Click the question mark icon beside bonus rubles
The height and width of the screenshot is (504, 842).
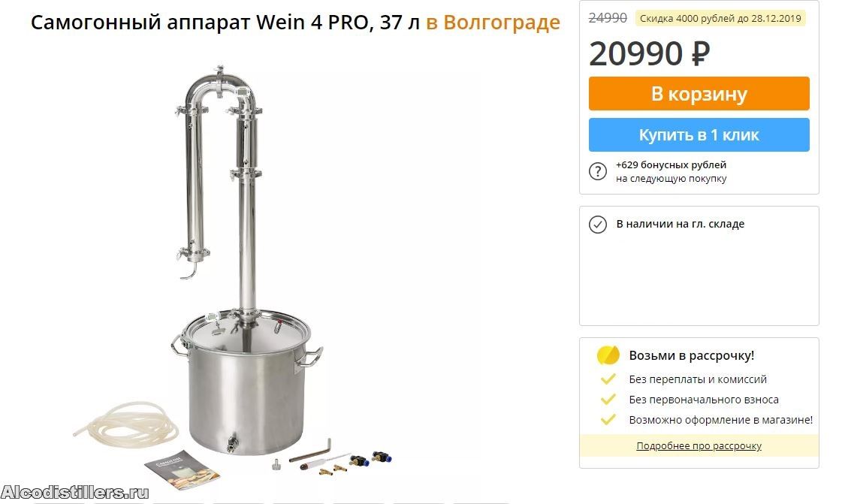[598, 171]
